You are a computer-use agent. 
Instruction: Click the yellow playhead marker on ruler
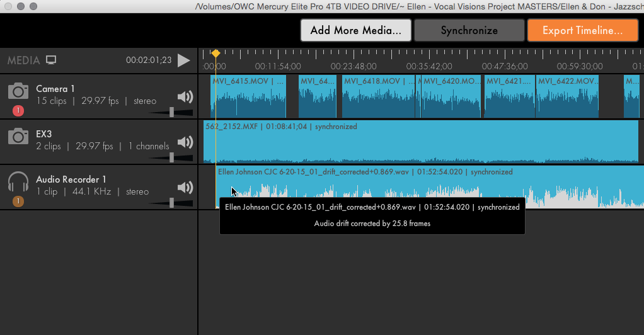click(216, 53)
